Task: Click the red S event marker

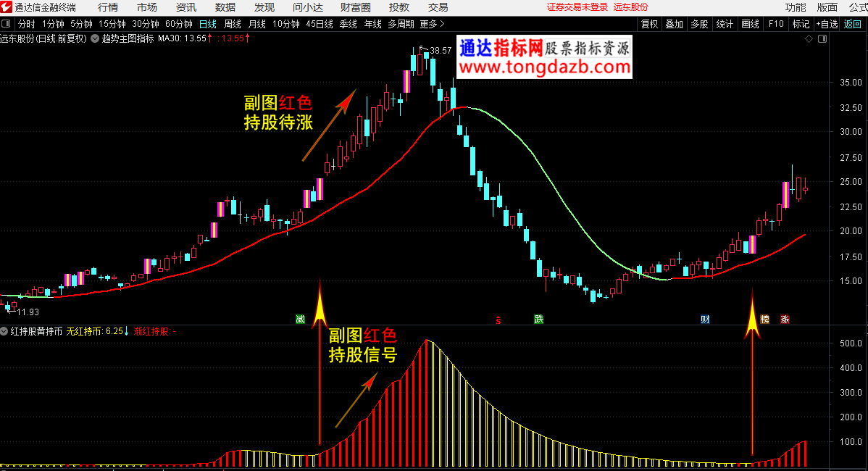Action: (498, 320)
